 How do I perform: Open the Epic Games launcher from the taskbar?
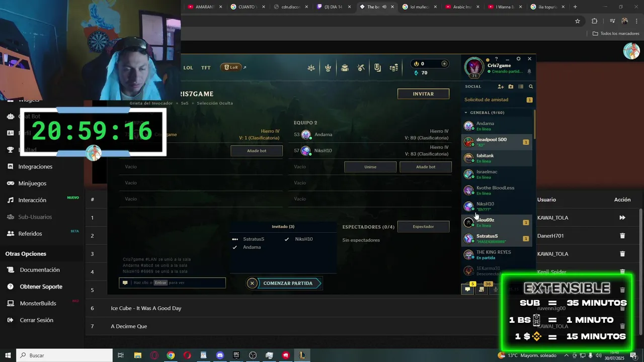[236, 355]
